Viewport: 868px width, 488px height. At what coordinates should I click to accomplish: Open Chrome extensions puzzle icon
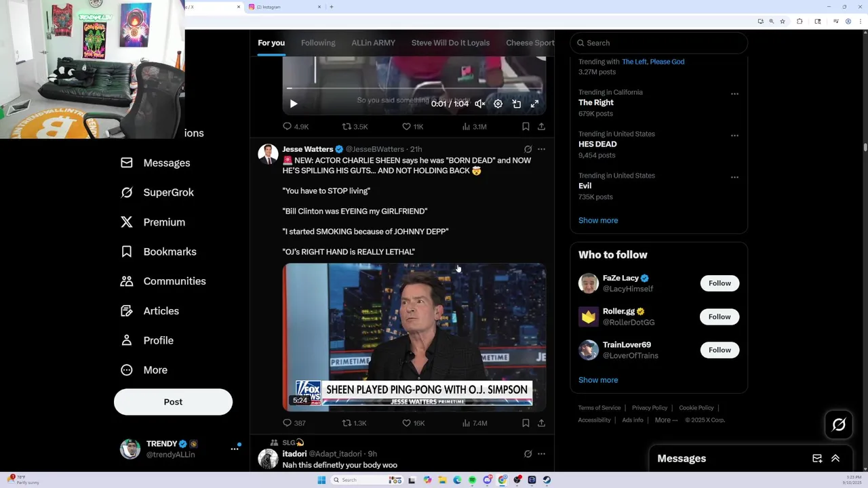coord(800,22)
